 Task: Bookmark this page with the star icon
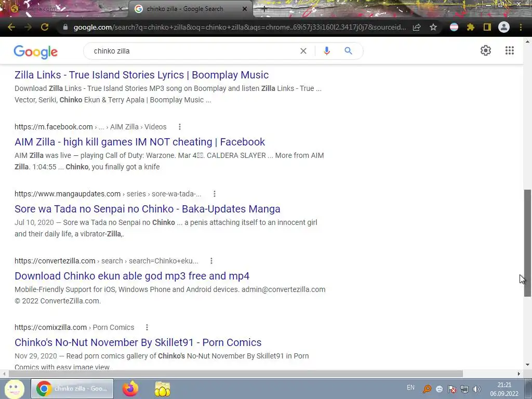[433, 27]
